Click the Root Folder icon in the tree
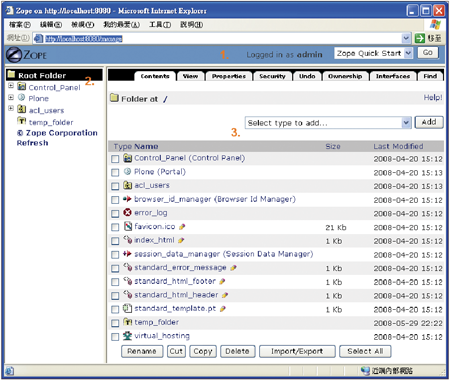450x380 pixels. point(12,74)
